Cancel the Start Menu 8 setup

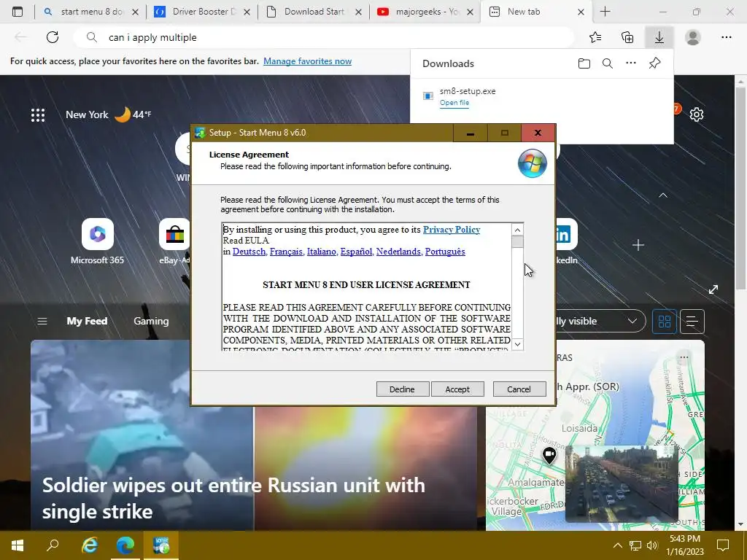tap(519, 389)
